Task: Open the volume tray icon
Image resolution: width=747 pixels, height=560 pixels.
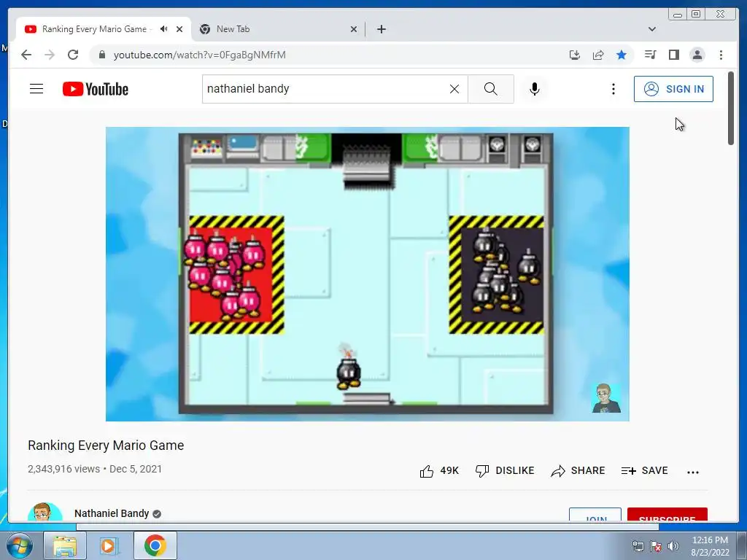Action: click(673, 546)
